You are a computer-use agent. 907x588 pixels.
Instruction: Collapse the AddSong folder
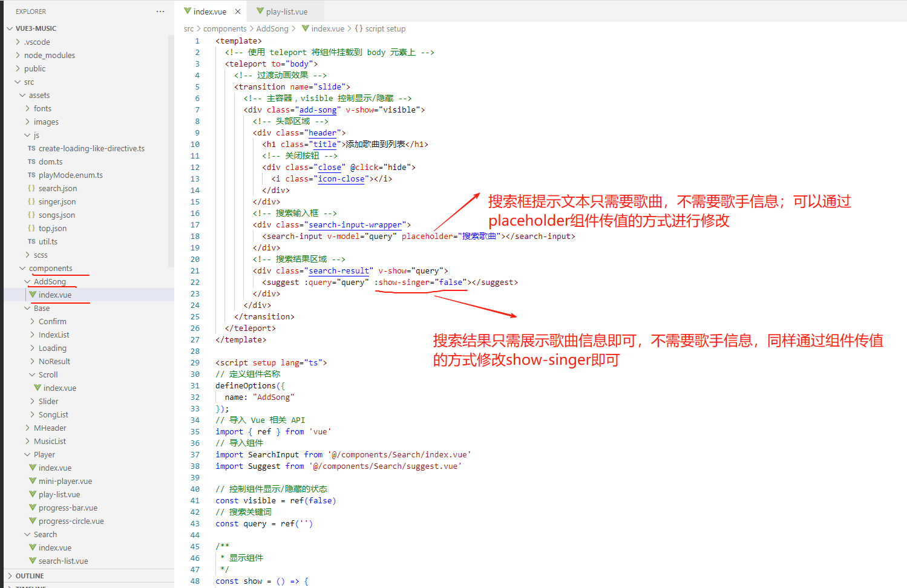(x=28, y=281)
